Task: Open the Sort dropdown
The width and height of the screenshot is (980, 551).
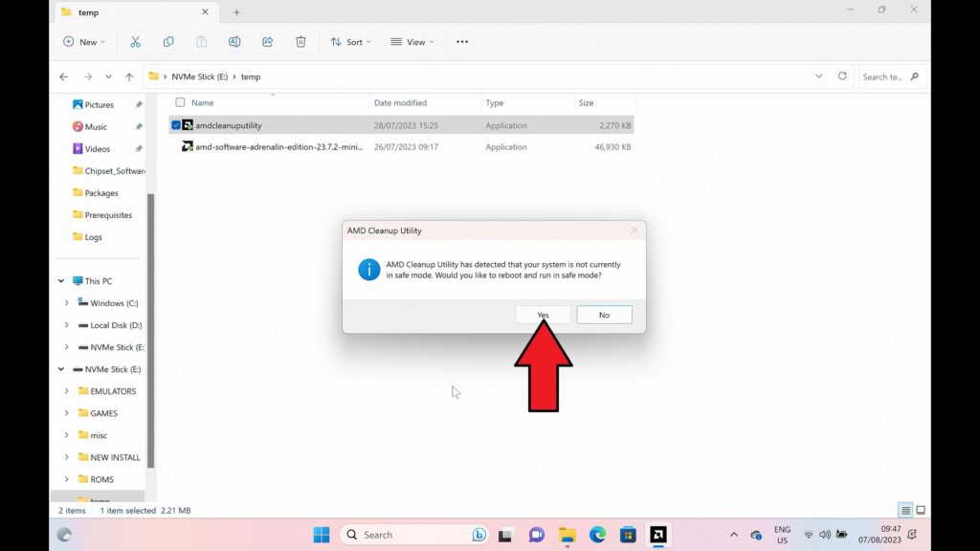Action: (x=350, y=41)
